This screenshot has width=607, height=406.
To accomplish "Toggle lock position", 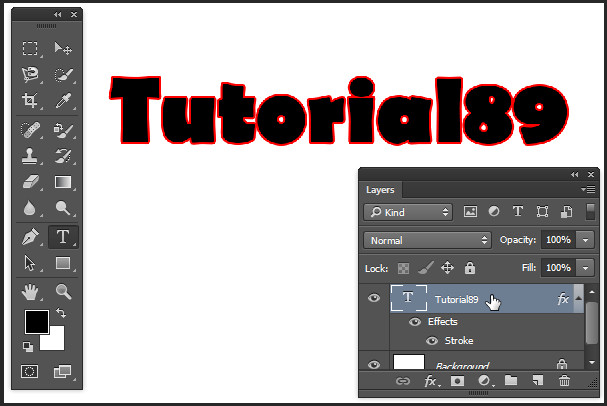I will pyautogui.click(x=448, y=268).
